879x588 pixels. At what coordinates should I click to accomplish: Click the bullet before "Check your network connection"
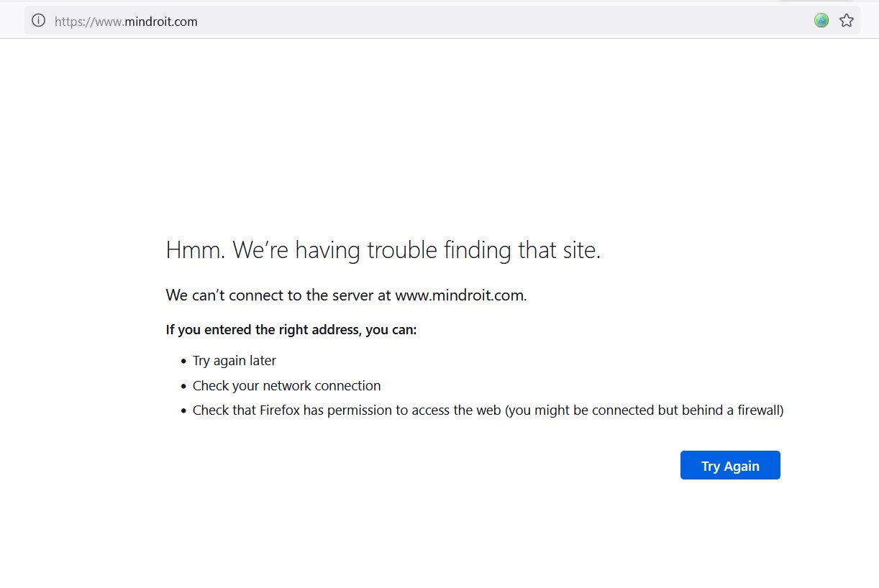tap(184, 387)
